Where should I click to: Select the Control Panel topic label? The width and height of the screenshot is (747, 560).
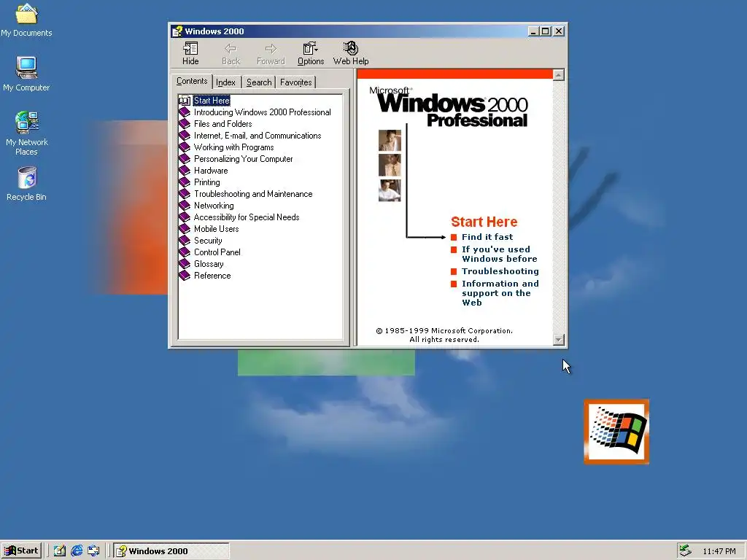point(217,252)
